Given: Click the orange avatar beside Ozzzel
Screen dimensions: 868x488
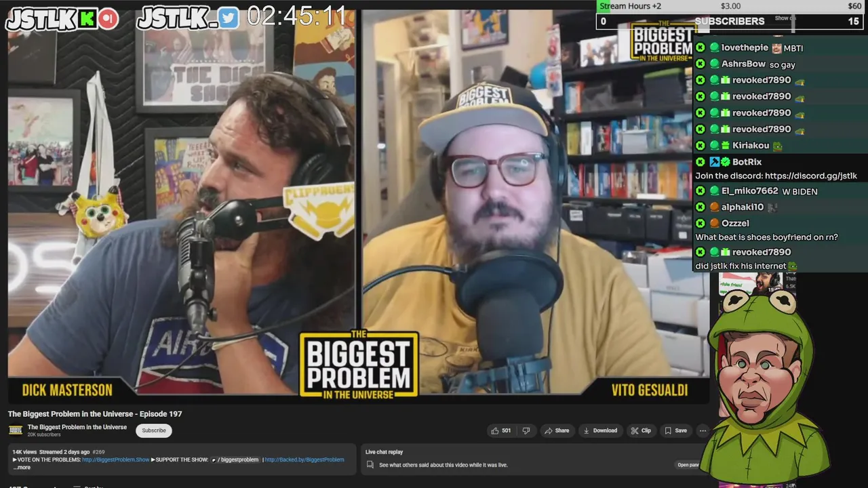Looking at the screenshot, I should point(714,223).
